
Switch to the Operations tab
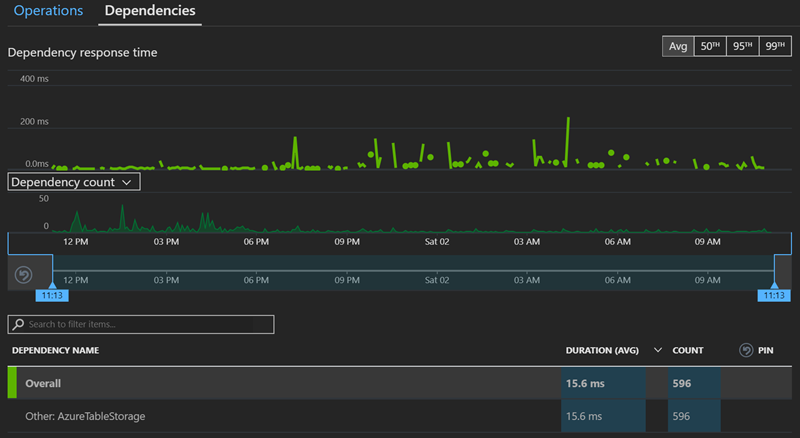[48, 11]
